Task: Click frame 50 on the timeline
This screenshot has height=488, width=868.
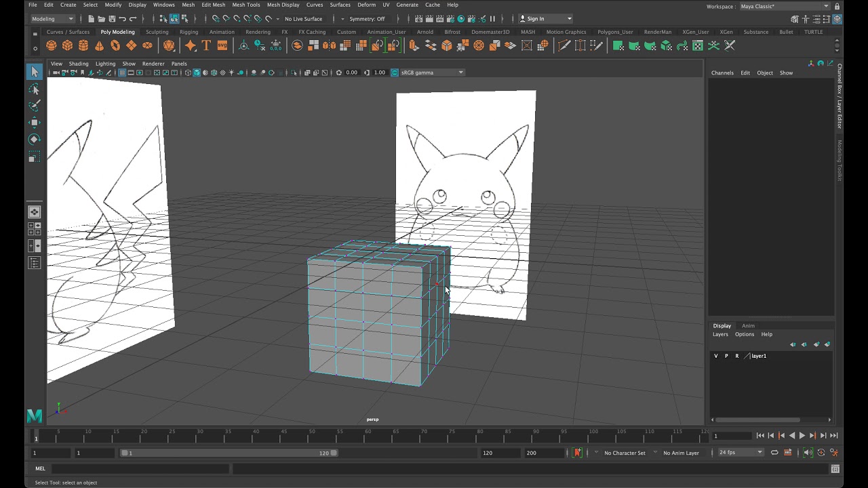Action: tap(311, 435)
